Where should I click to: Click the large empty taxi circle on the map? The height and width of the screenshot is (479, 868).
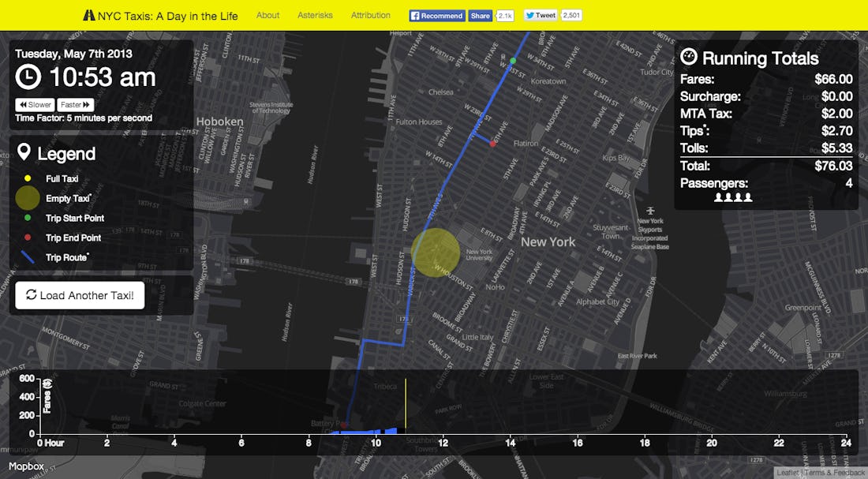pos(434,253)
